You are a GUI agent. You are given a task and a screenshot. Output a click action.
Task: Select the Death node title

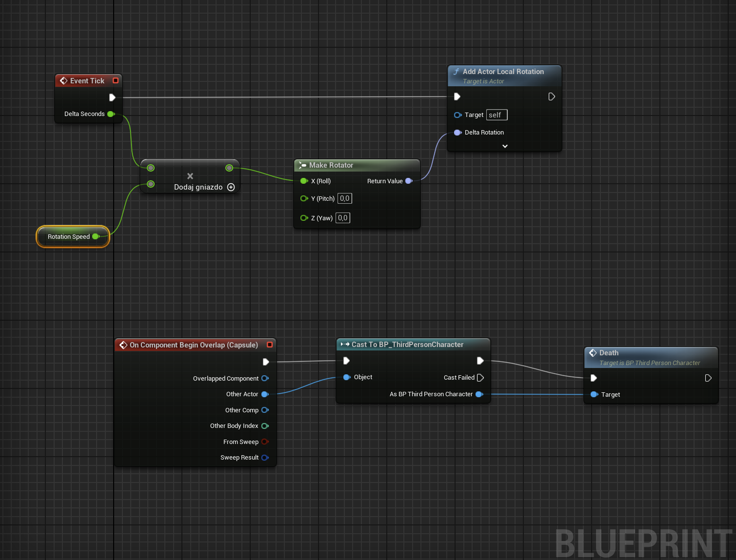pyautogui.click(x=609, y=353)
